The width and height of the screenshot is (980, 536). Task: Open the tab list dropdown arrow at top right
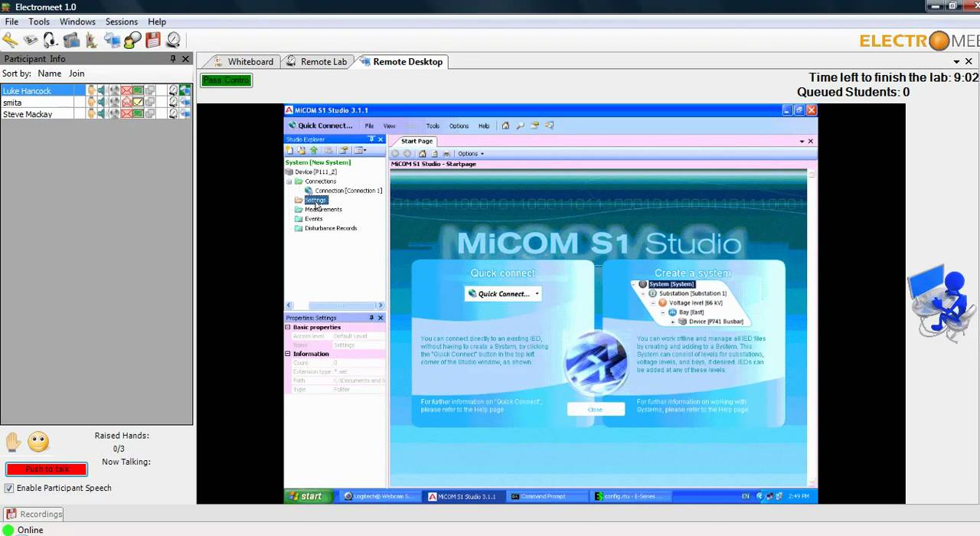(956, 62)
